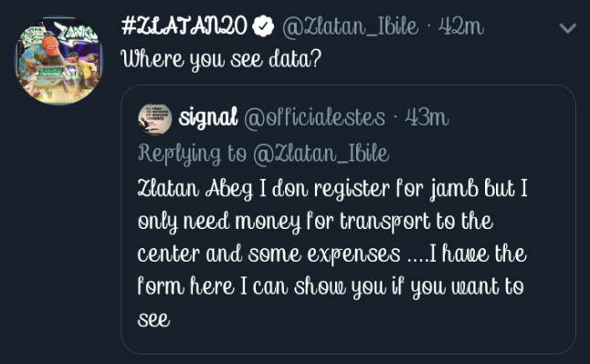Image resolution: width=590 pixels, height=364 pixels.
Task: Click the blue verified badge icon
Action: pos(263,26)
